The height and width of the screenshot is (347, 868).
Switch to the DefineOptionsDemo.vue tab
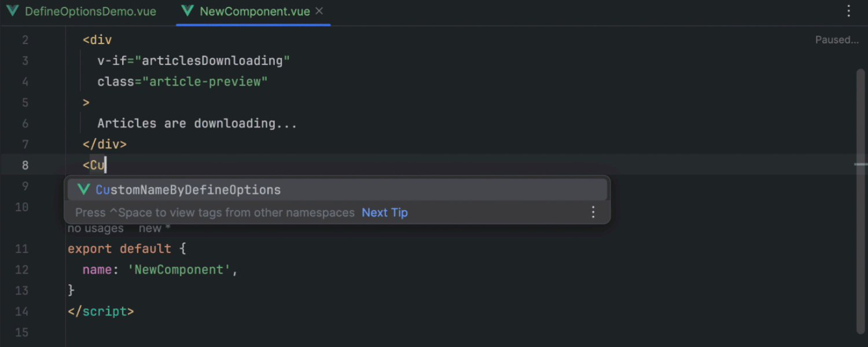[x=90, y=12]
